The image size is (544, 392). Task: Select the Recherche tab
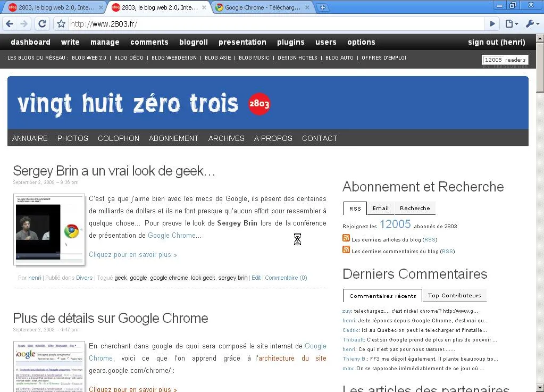click(415, 208)
